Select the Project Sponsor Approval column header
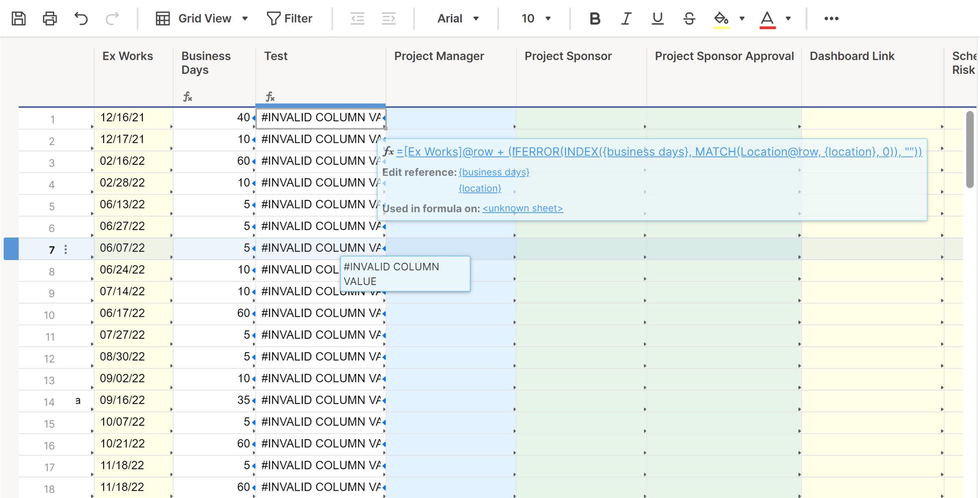The width and height of the screenshot is (980, 498). coord(724,77)
